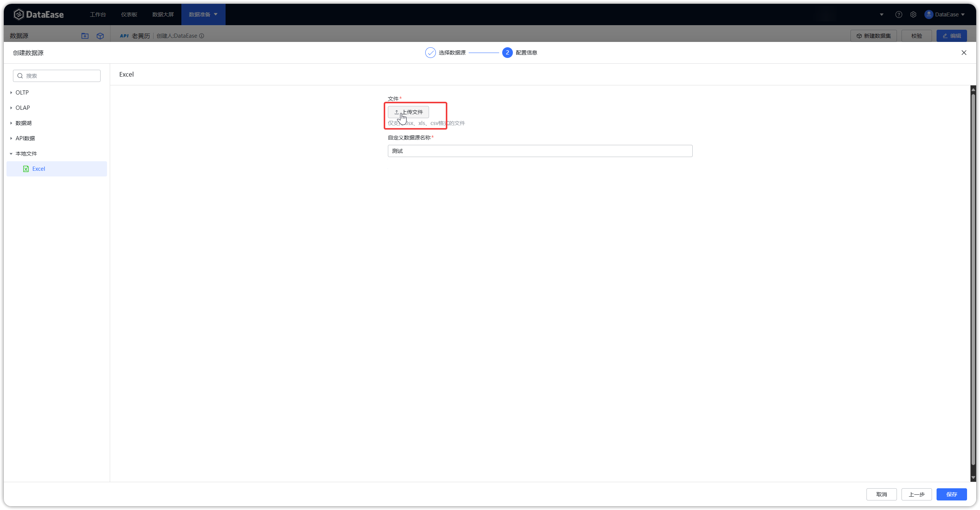The height and width of the screenshot is (510, 980).
Task: Open the settings gear icon
Action: point(913,14)
